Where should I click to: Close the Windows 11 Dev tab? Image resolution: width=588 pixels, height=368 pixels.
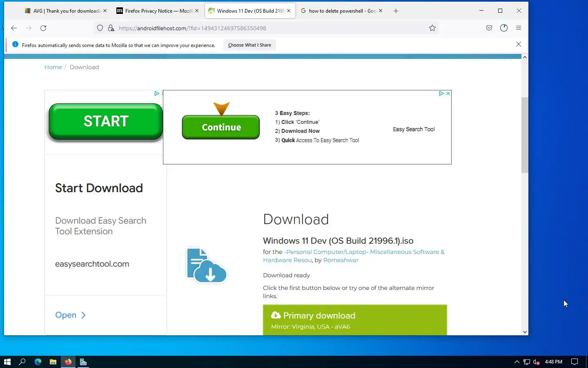pyautogui.click(x=289, y=11)
